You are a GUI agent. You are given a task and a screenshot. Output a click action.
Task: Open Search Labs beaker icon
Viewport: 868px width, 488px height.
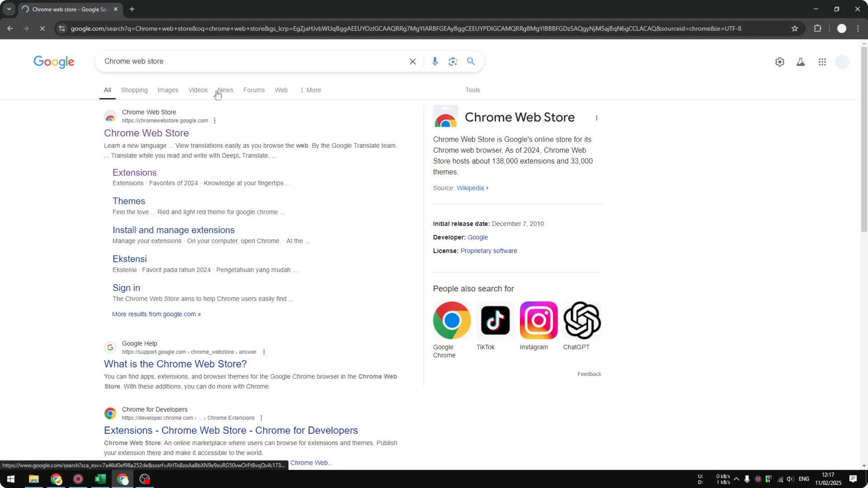click(x=801, y=62)
